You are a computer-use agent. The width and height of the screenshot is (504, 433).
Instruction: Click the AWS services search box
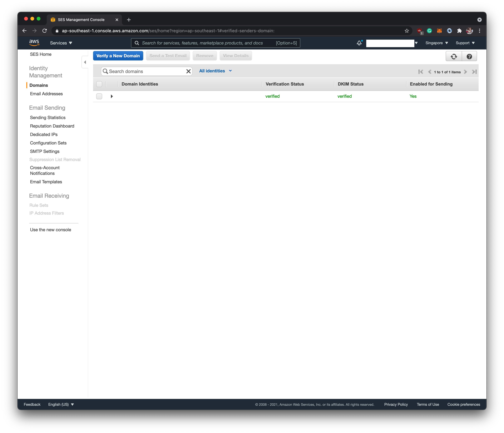point(215,43)
